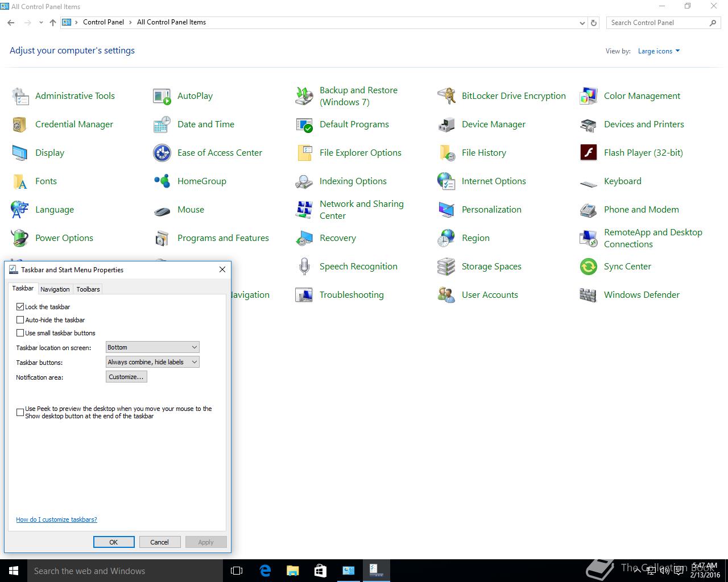728x582 pixels.
Task: Open How do I customize taskbars link
Action: pyautogui.click(x=56, y=519)
